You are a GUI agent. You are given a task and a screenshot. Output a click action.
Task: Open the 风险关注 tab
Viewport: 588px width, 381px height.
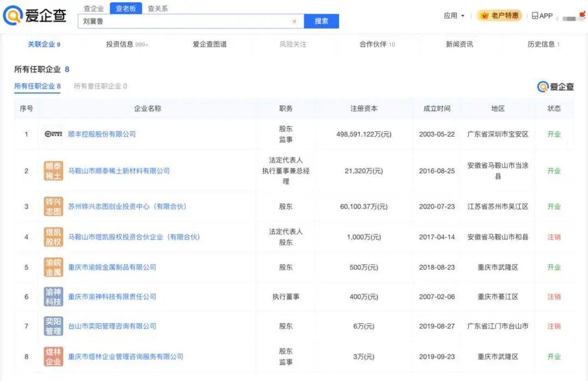point(293,44)
